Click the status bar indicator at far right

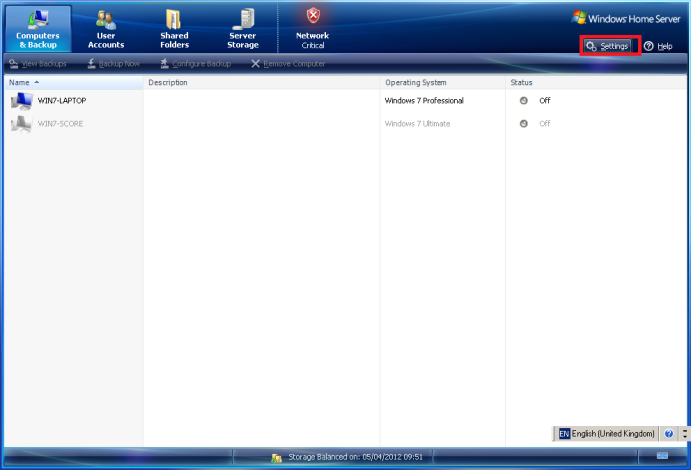[x=662, y=456]
